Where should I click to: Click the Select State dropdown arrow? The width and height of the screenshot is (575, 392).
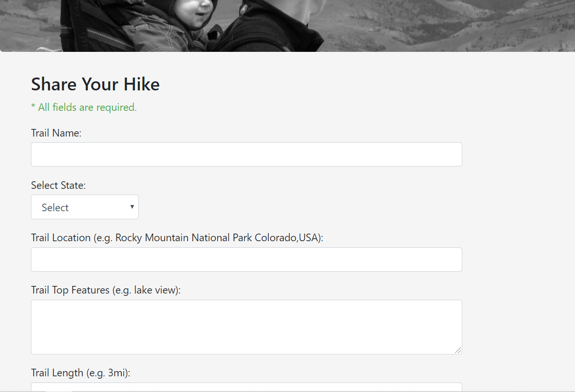coord(132,207)
